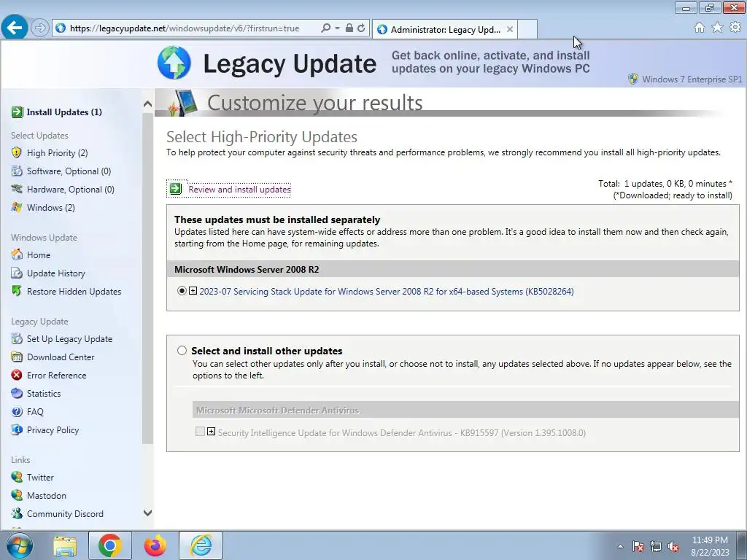Launch Firefox from taskbar
Screen dimensions: 747x560
point(155,545)
